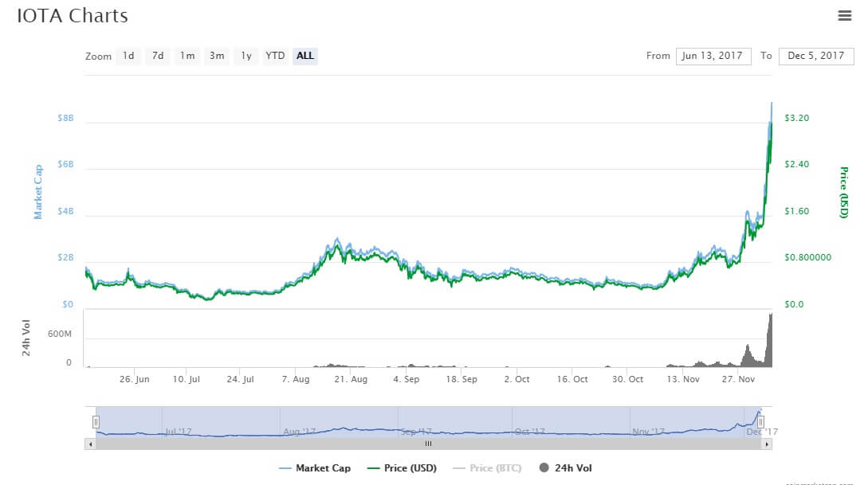
Task: Click the '$8B' axis label
Action: pos(65,118)
